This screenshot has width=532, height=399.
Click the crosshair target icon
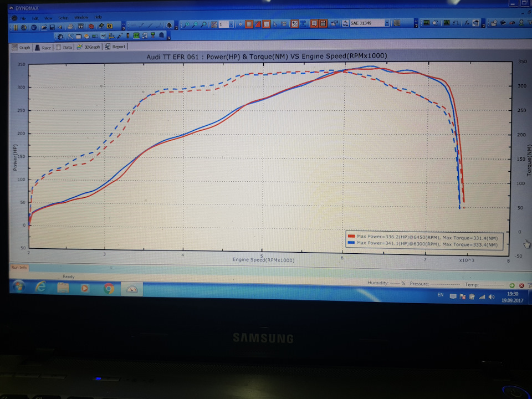pyautogui.click(x=240, y=24)
